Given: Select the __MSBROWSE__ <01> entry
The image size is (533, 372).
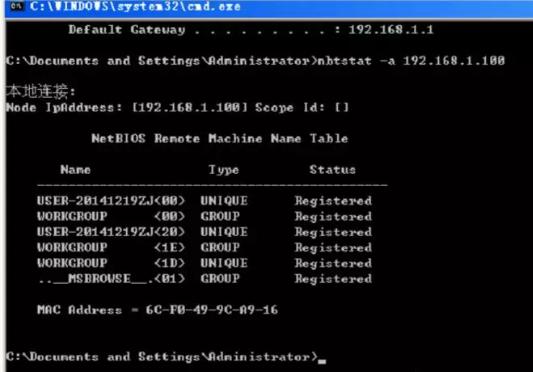Looking at the screenshot, I should click(x=111, y=278).
